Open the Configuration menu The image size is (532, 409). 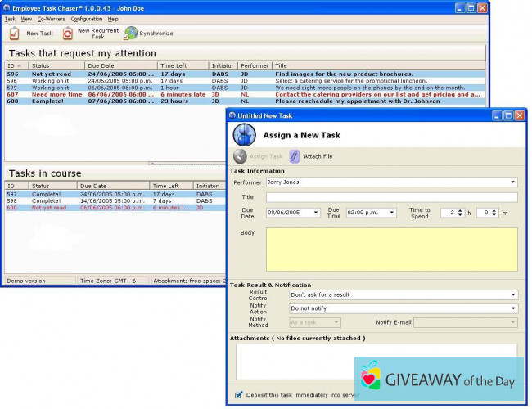(x=87, y=19)
